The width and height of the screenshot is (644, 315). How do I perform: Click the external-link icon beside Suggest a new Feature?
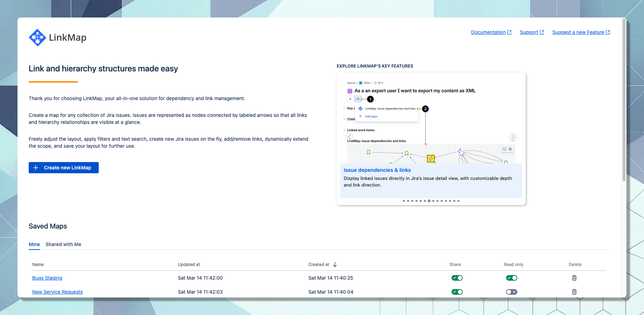tap(608, 32)
